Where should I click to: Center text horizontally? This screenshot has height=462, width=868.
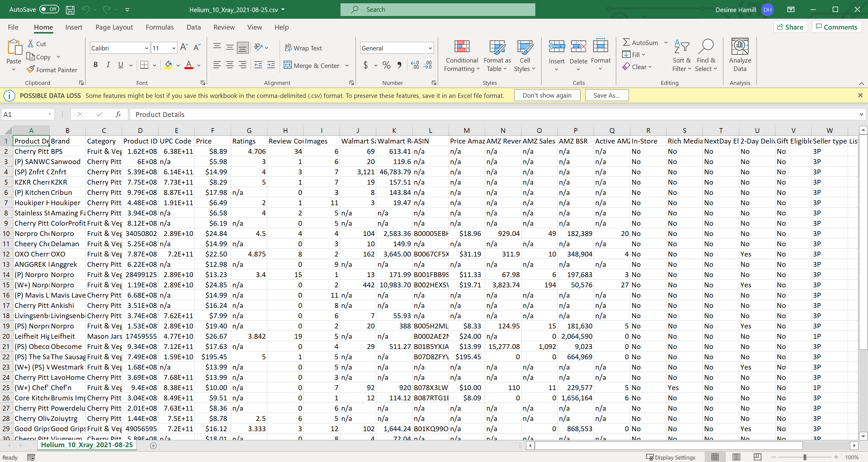[230, 65]
